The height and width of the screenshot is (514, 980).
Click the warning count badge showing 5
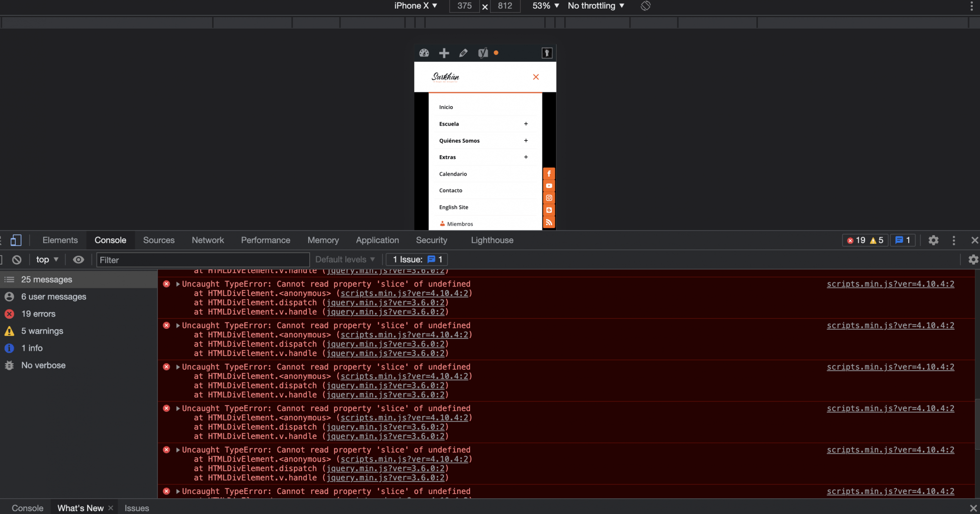coord(876,240)
